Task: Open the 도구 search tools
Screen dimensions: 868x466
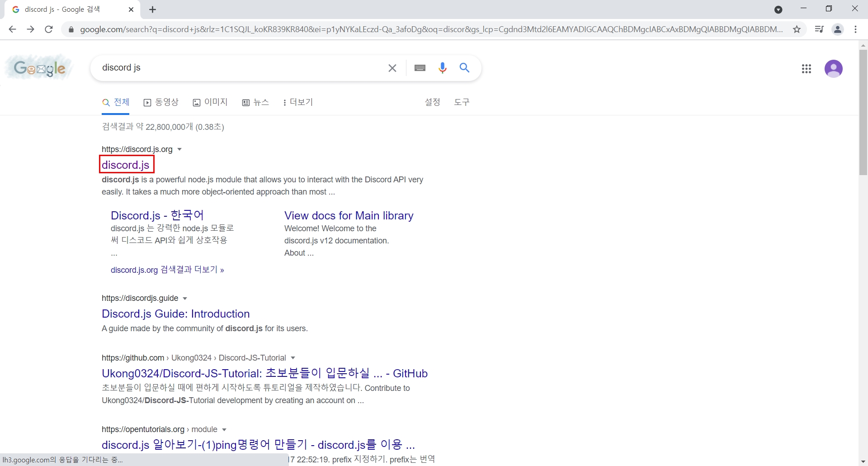Action: pos(462,102)
